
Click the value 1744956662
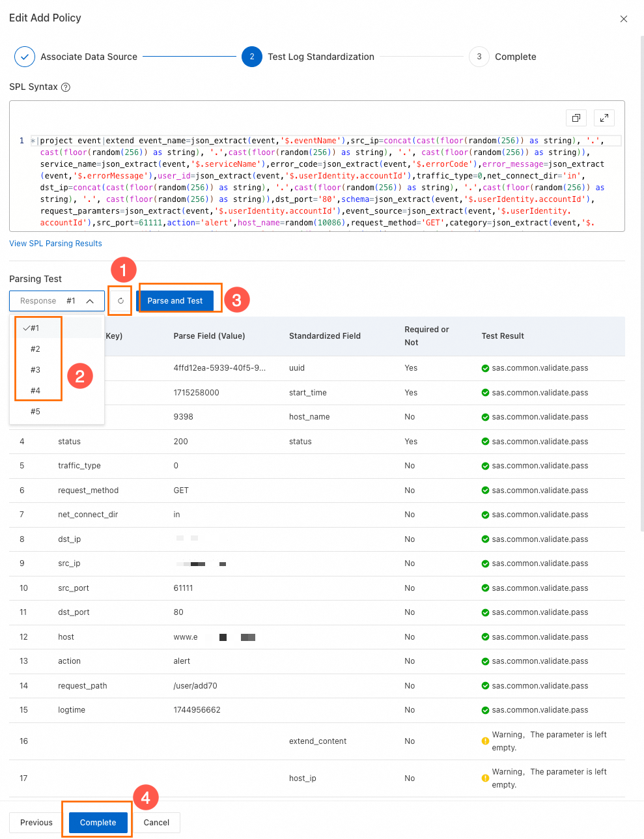(197, 710)
